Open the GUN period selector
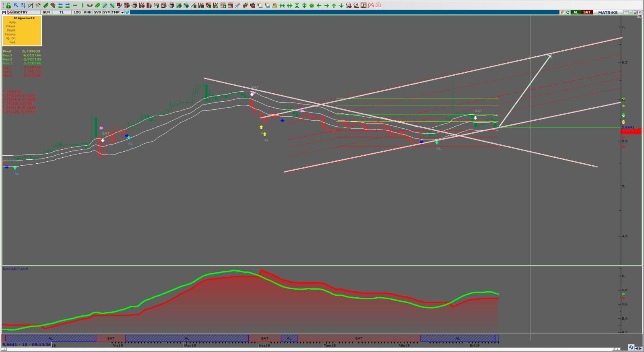Screen dimensions: 644x352 pyautogui.click(x=46, y=12)
